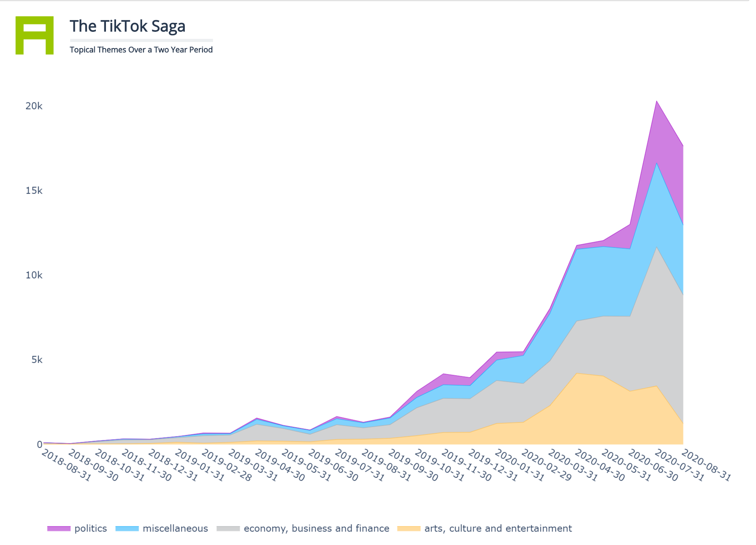Image resolution: width=756 pixels, height=545 pixels.
Task: Toggle the miscellaneous legend label
Action: 175,528
